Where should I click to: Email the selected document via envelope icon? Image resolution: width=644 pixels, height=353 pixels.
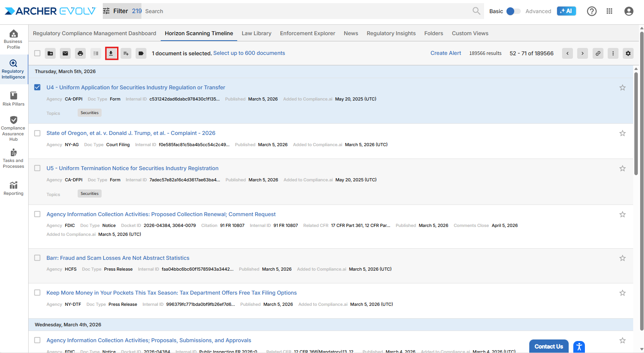coord(65,53)
